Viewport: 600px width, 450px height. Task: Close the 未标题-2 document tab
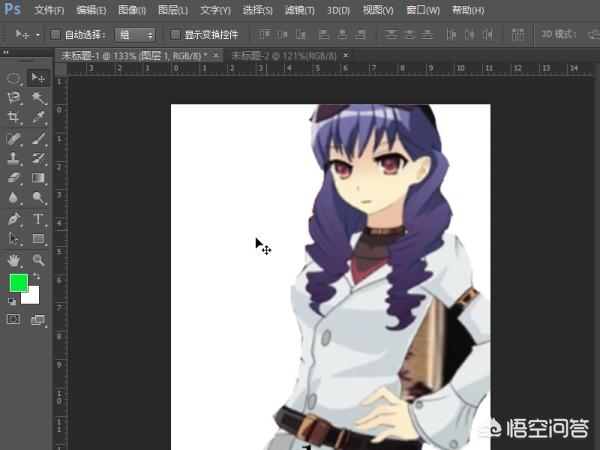346,56
